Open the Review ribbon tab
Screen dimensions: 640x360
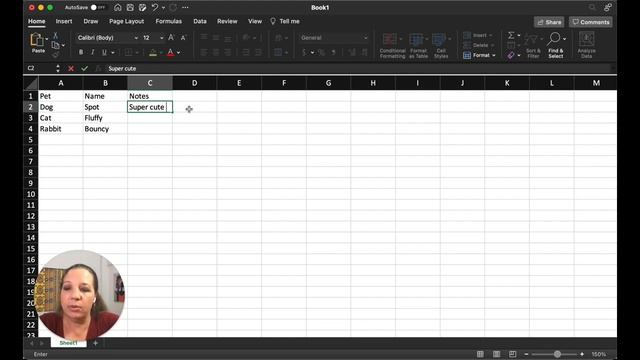[x=227, y=21]
